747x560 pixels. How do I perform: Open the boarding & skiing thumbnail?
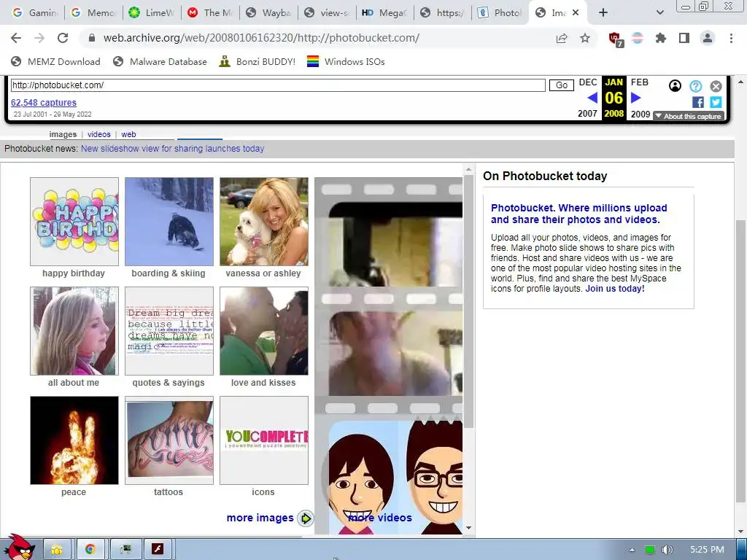(x=169, y=222)
